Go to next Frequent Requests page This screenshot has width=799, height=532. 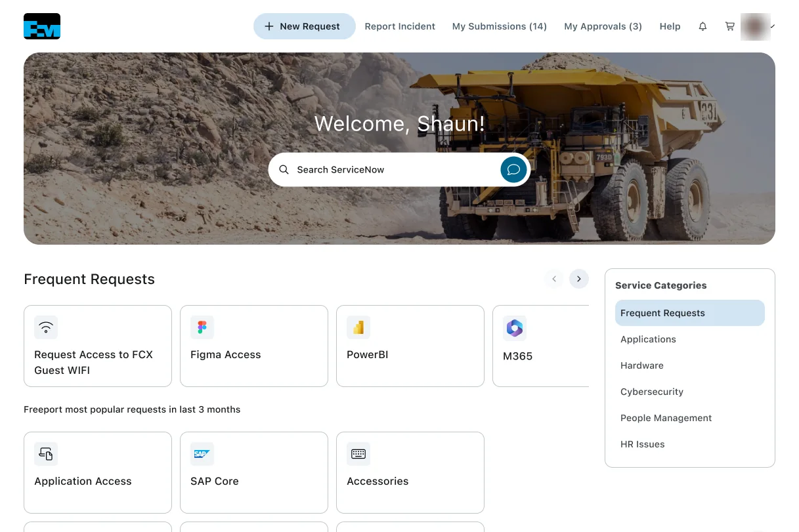coord(578,279)
